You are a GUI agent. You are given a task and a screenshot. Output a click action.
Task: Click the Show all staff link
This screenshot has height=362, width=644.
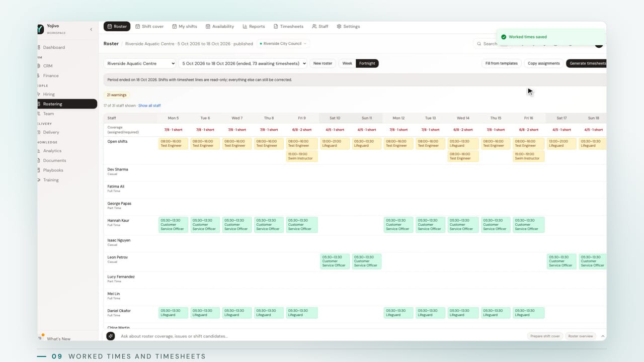[x=149, y=106]
